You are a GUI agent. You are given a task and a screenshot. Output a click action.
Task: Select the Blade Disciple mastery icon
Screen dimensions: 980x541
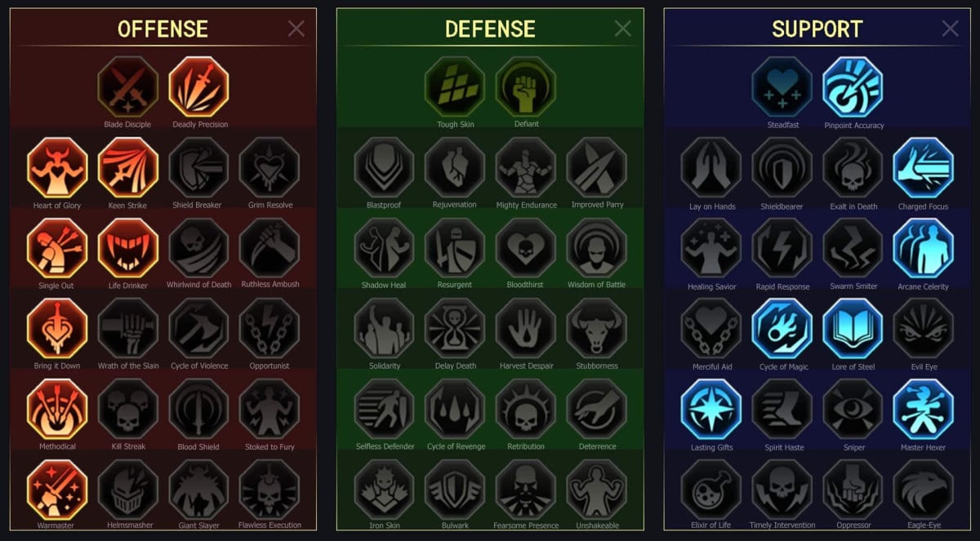pos(127,86)
